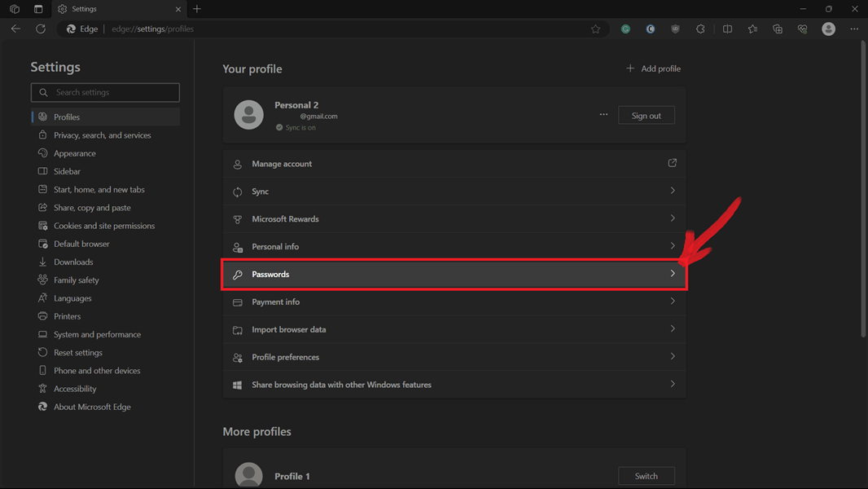Image resolution: width=868 pixels, height=489 pixels.
Task: Expand the Microsoft Rewards row chevron
Action: (x=673, y=218)
